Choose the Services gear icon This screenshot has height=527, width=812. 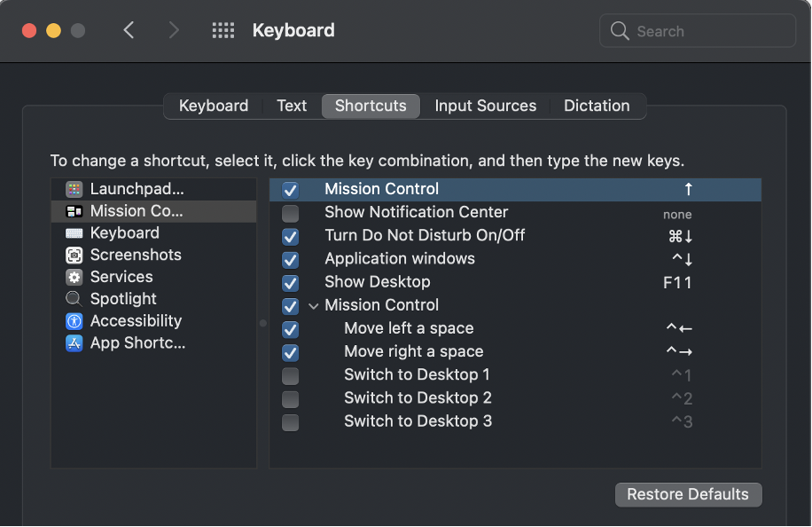pyautogui.click(x=74, y=277)
